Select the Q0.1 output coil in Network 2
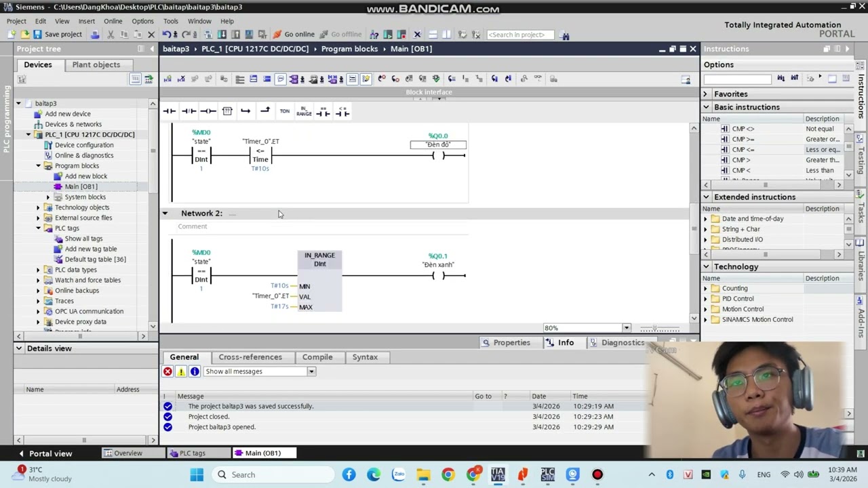 coord(438,276)
